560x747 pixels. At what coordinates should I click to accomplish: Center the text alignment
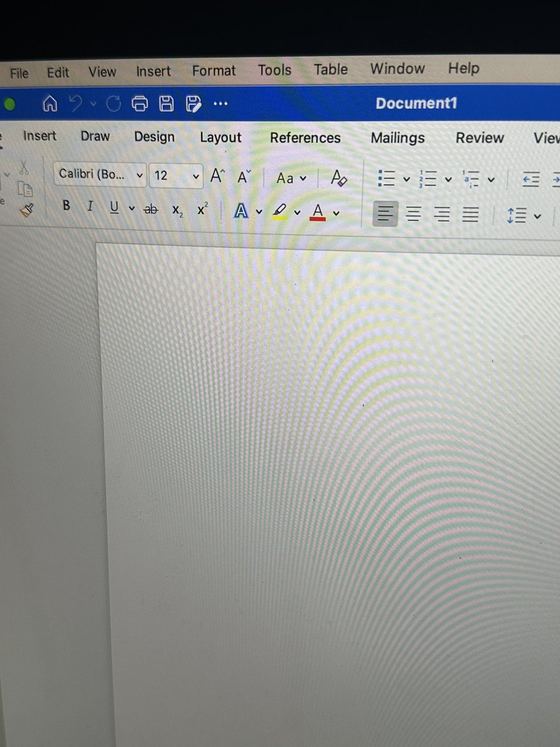tap(413, 215)
